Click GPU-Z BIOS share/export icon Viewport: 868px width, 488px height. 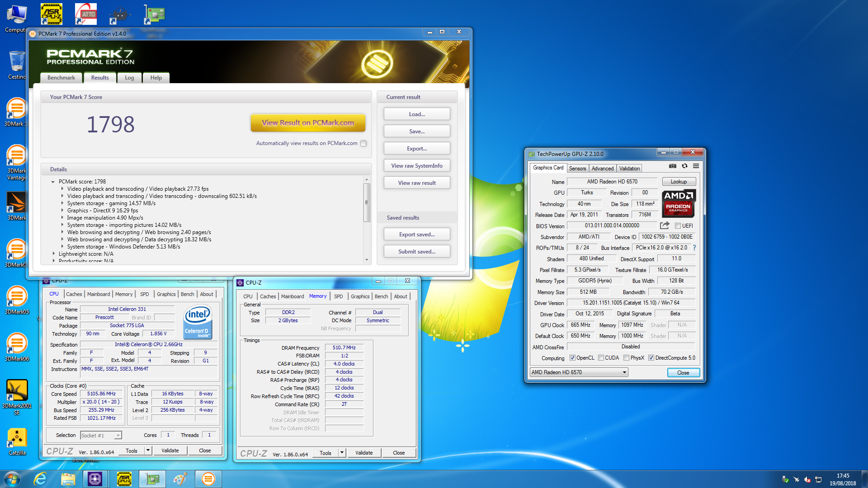(665, 225)
